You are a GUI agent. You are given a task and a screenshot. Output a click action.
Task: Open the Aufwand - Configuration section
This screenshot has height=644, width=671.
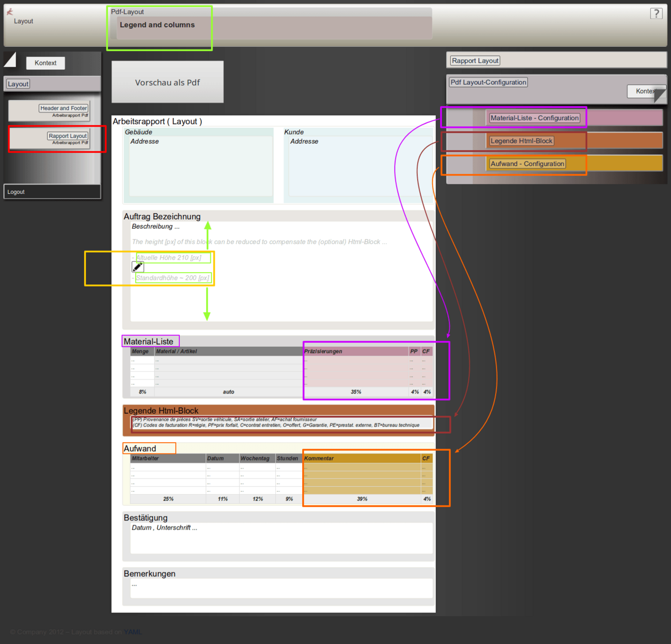(x=527, y=164)
